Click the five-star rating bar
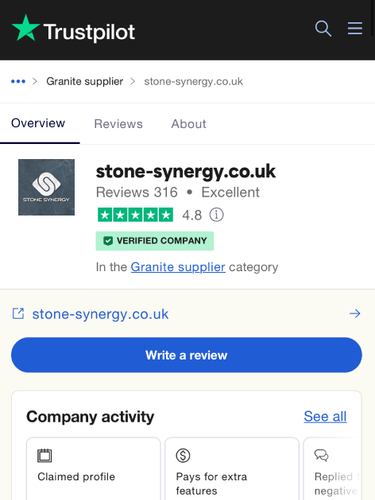Screen dimensions: 375x500 pyautogui.click(x=135, y=215)
